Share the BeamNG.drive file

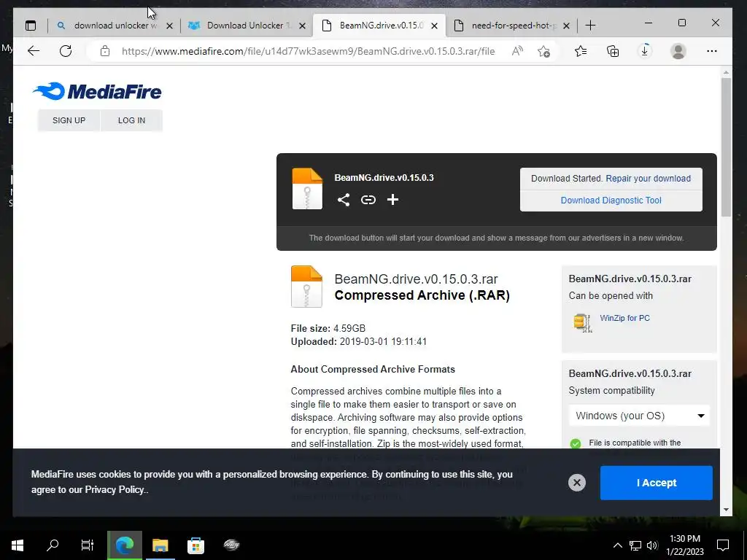344,200
